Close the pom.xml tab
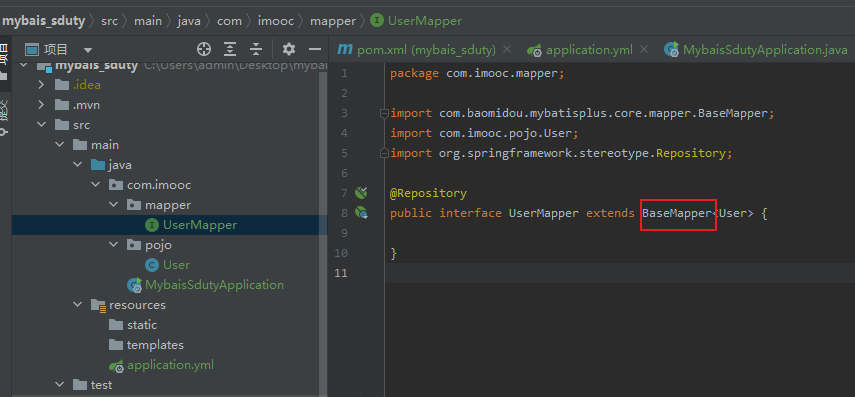Screen dimensions: 855x397 [x=507, y=50]
